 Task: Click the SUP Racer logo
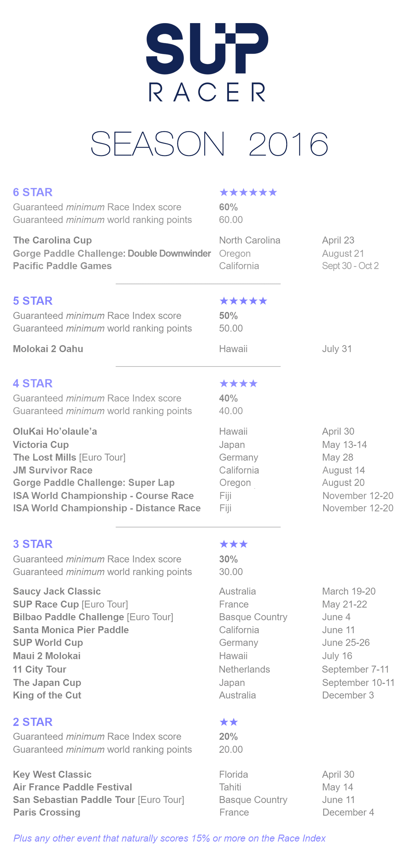click(x=207, y=62)
